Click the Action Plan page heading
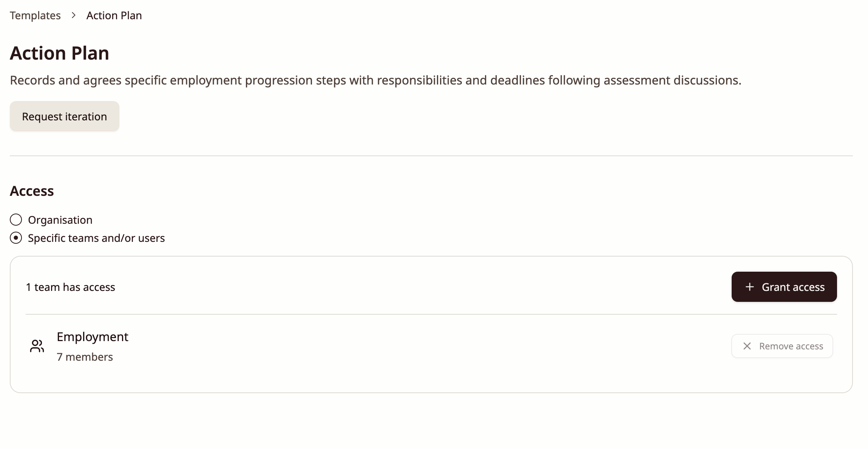Screen dimensions: 868x449 tap(59, 53)
